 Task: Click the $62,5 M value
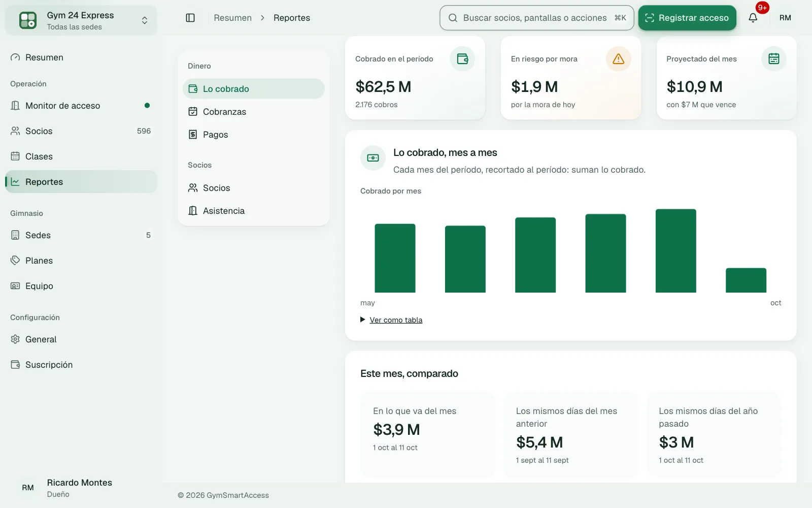[x=383, y=87]
